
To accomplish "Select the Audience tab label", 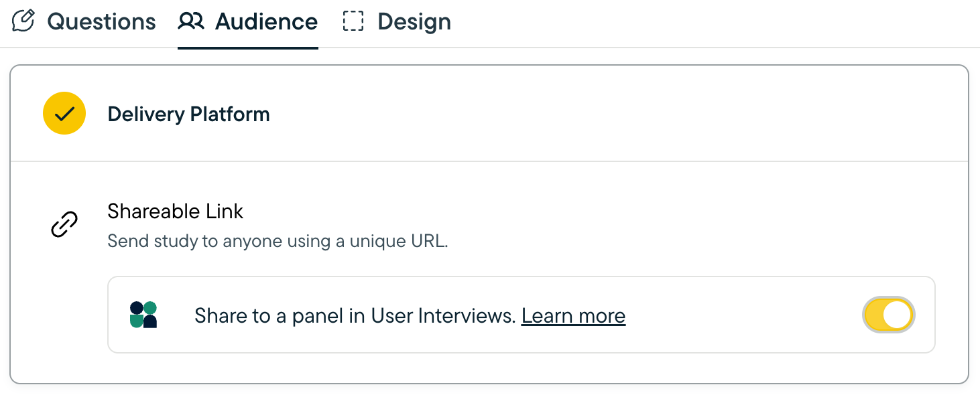I will pyautogui.click(x=266, y=21).
